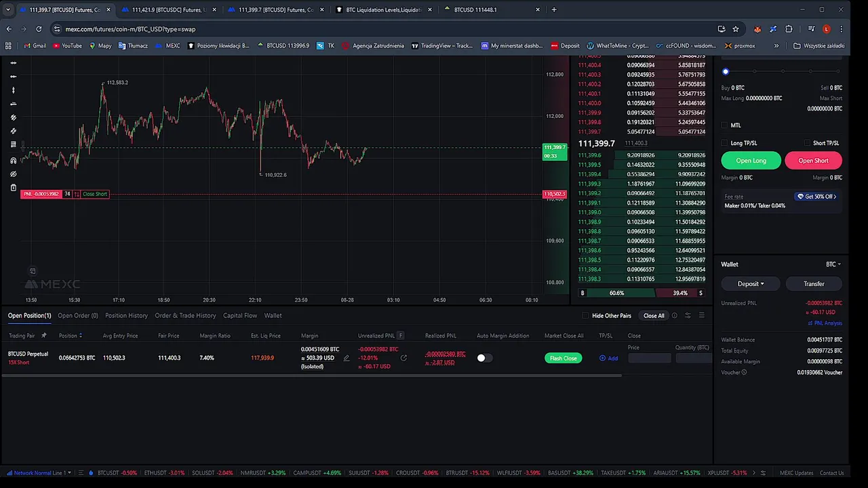Click the Open Short button
Viewport: 868px width, 488px height.
click(813, 161)
